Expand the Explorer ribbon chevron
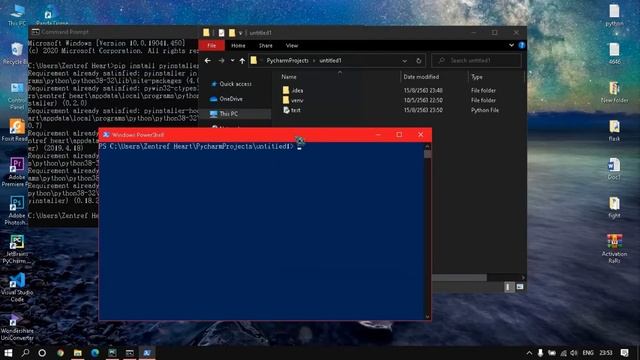 [511, 45]
